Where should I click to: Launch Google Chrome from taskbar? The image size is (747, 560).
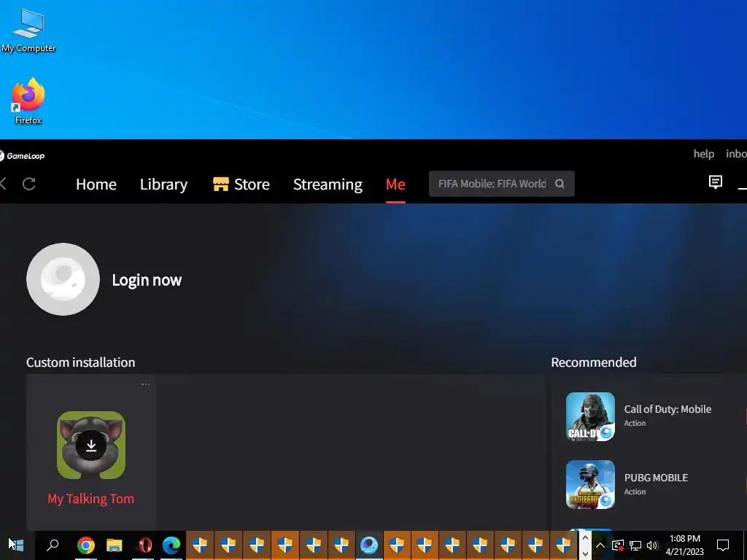pos(86,545)
